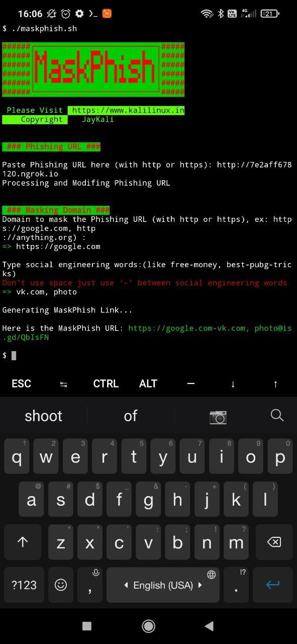The width and height of the screenshot is (297, 644).
Task: Toggle the ALT modifier key
Action: pyautogui.click(x=148, y=384)
